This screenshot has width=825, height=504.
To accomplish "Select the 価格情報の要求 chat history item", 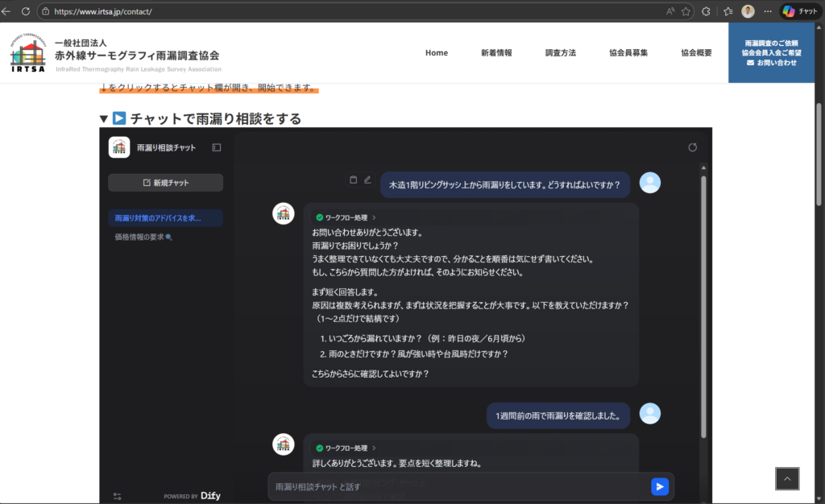I will (x=143, y=238).
